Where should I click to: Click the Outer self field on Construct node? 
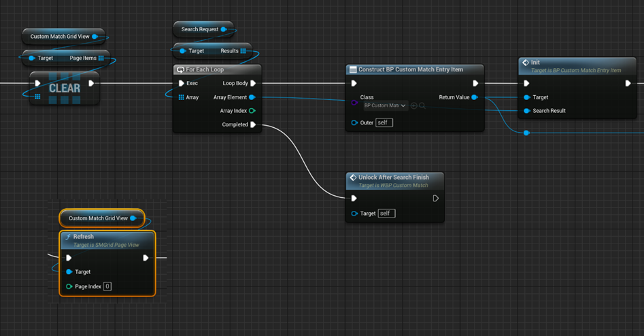384,123
